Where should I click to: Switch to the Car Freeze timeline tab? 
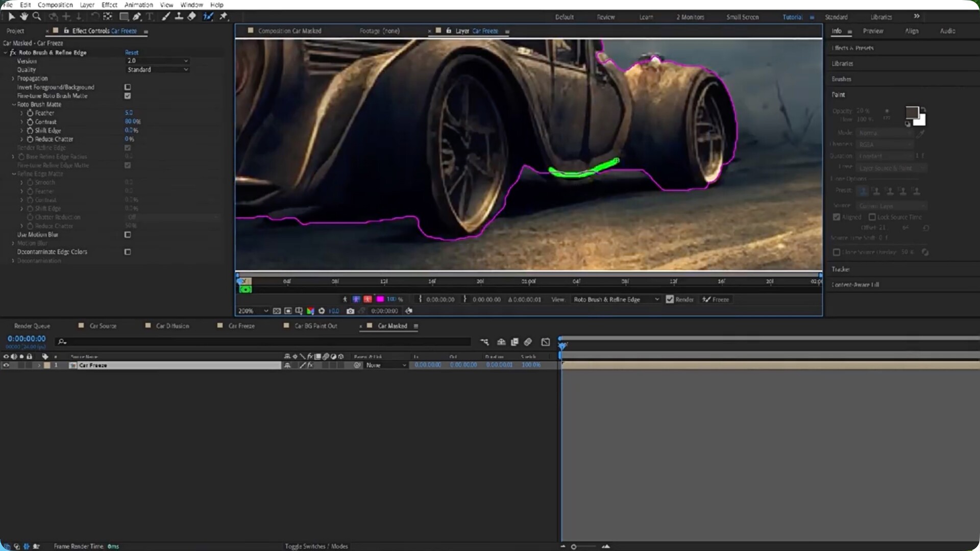241,325
